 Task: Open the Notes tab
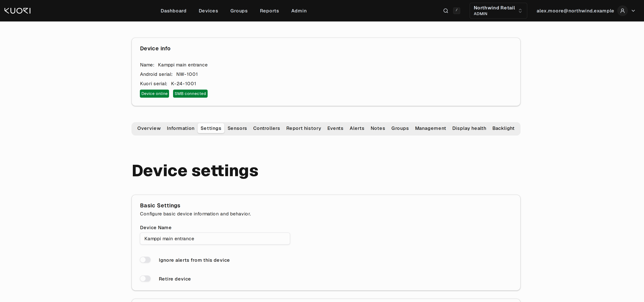[378, 128]
